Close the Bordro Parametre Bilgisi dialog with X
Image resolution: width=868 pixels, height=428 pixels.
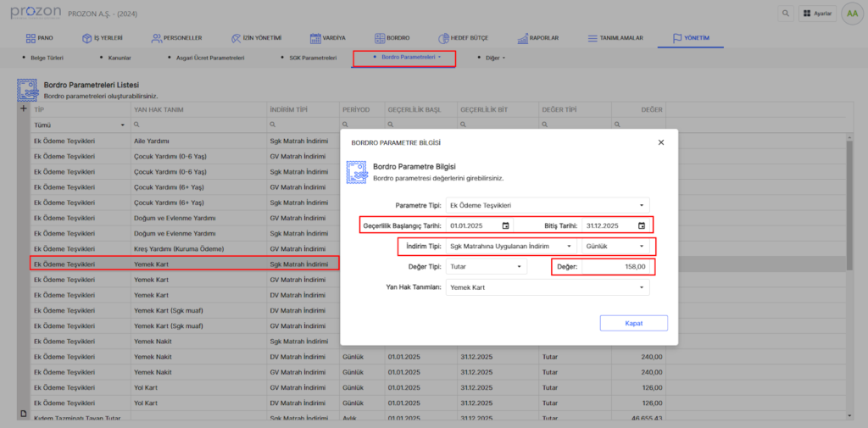(661, 142)
